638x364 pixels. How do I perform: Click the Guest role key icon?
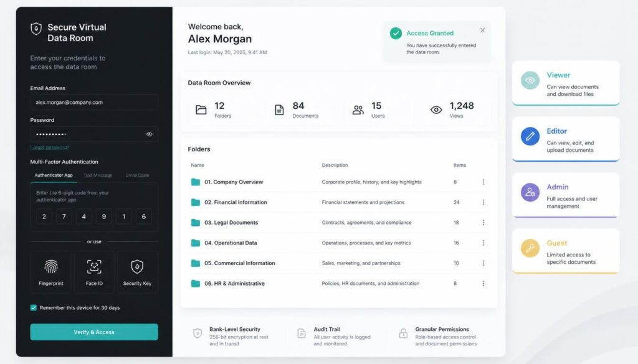(x=530, y=248)
